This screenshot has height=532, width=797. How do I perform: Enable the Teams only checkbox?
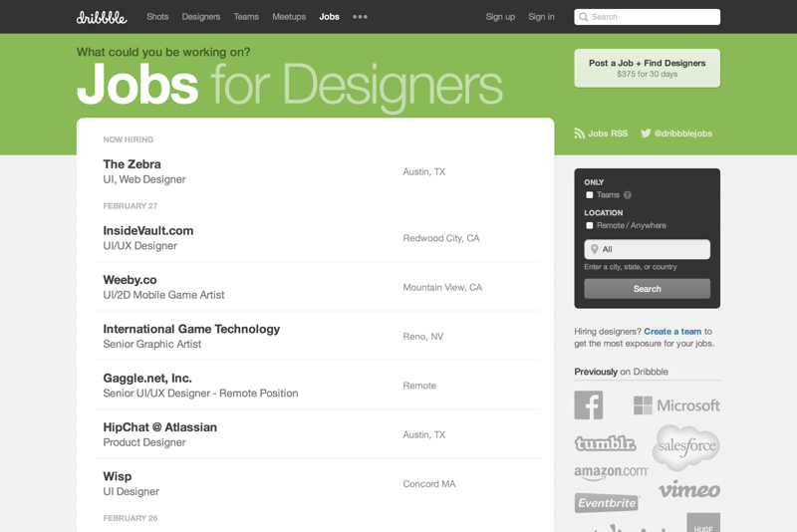pyautogui.click(x=590, y=195)
